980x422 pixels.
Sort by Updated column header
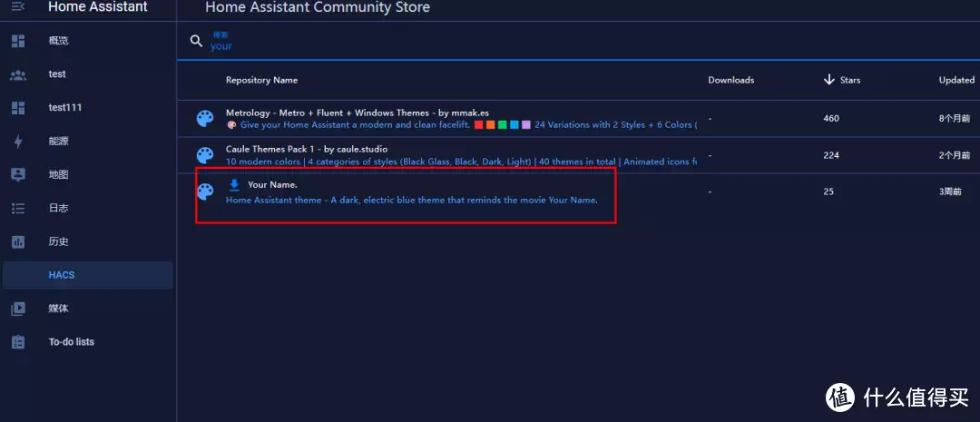(956, 80)
